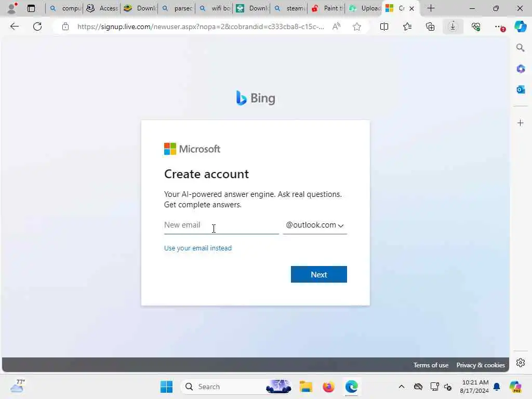Viewport: 532px width, 399px height.
Task: Open Browser essentials heart icon
Action: pyautogui.click(x=476, y=26)
